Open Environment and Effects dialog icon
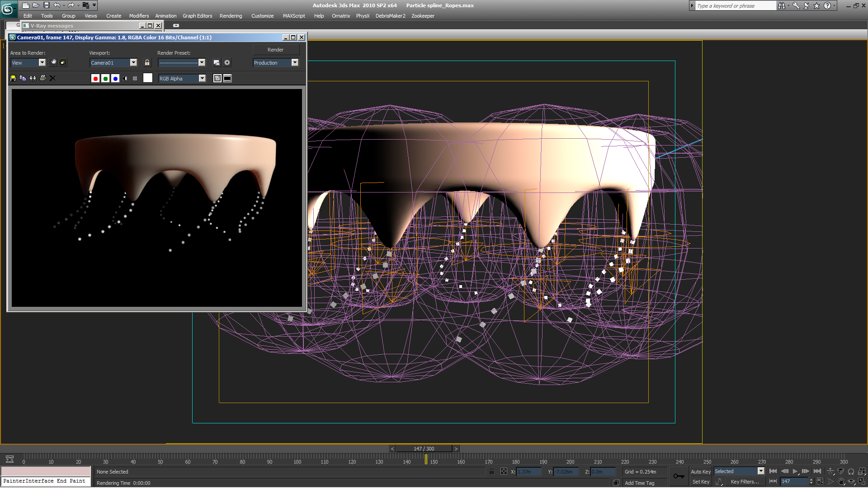The image size is (868, 488). coord(227,63)
